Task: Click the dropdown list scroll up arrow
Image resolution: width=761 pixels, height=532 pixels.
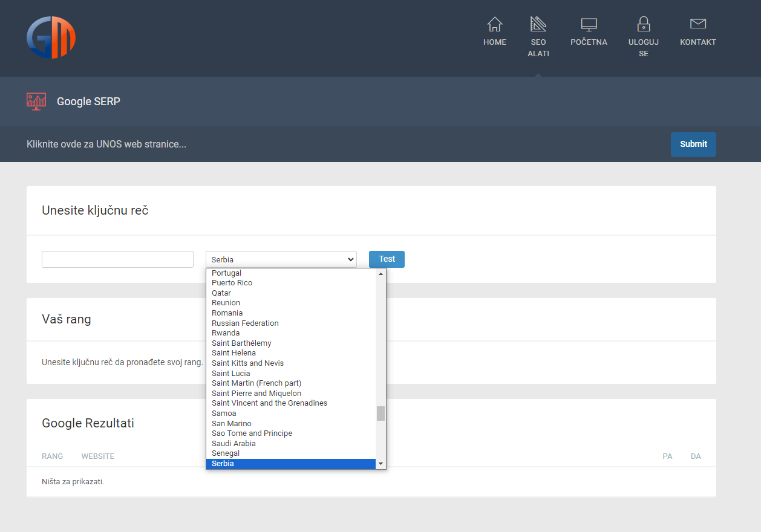Action: tap(380, 274)
